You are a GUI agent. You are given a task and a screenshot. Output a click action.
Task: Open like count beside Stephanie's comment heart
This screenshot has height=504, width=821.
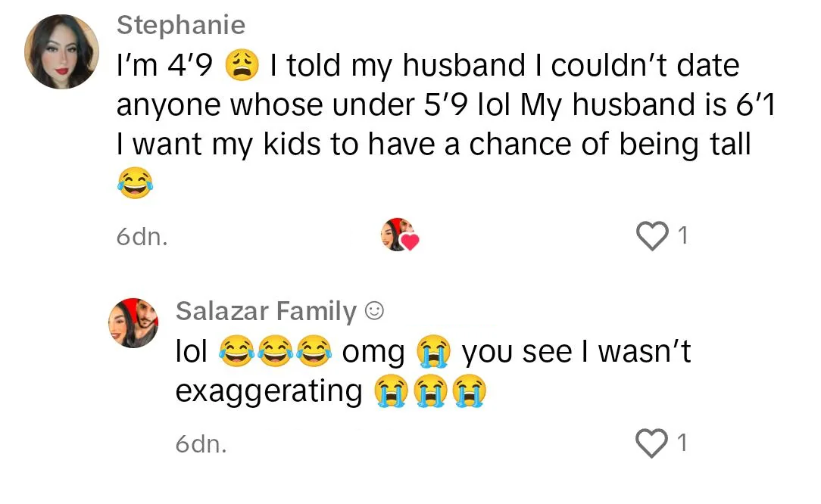point(682,235)
